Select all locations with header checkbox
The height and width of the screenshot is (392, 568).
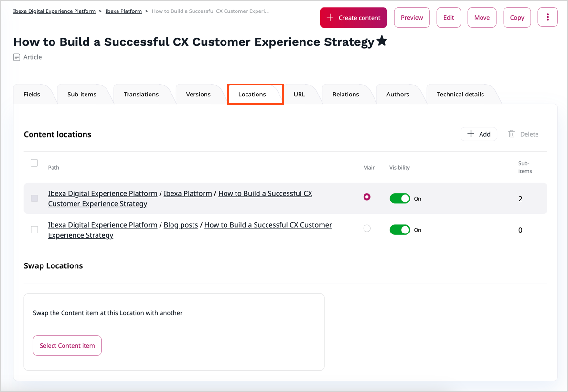pos(34,163)
